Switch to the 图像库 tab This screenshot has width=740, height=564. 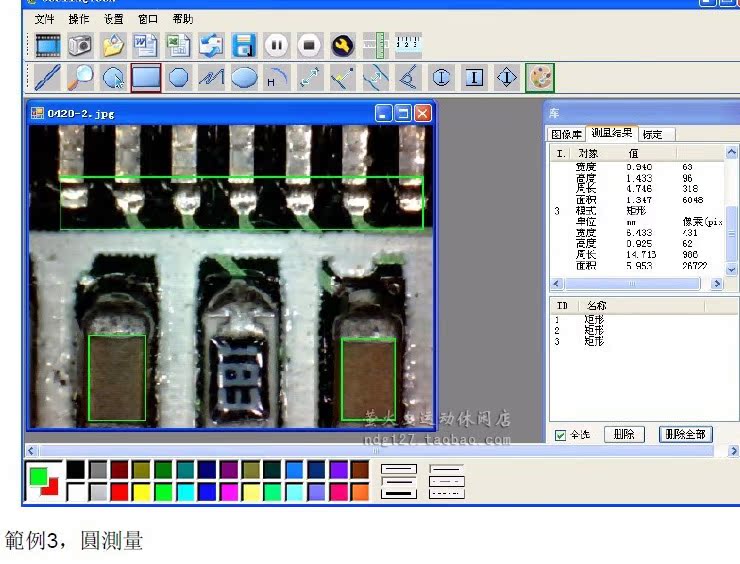click(566, 134)
